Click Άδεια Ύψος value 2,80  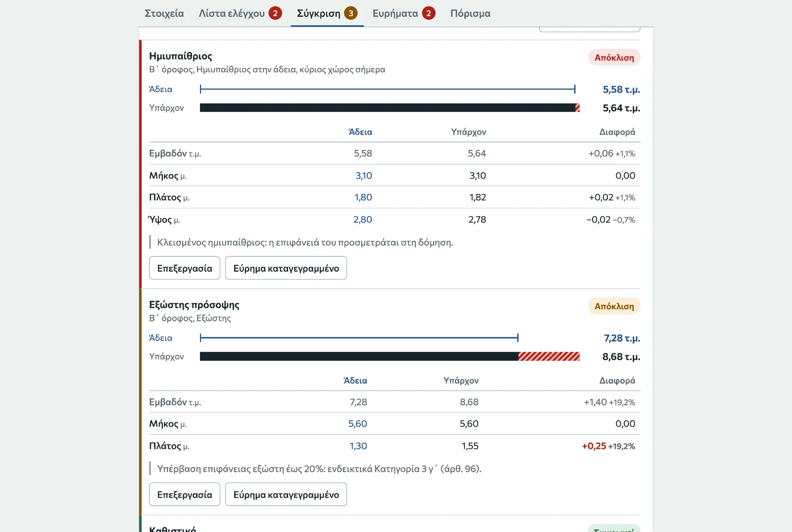click(363, 220)
